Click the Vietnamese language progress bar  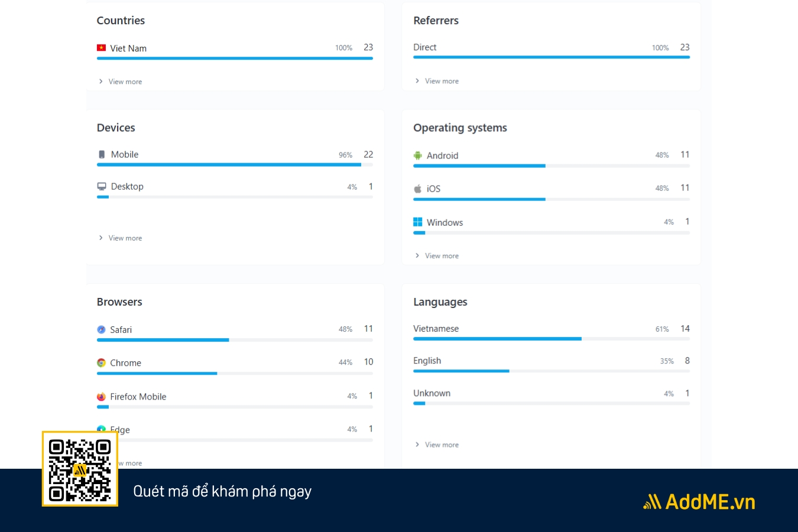click(552, 339)
